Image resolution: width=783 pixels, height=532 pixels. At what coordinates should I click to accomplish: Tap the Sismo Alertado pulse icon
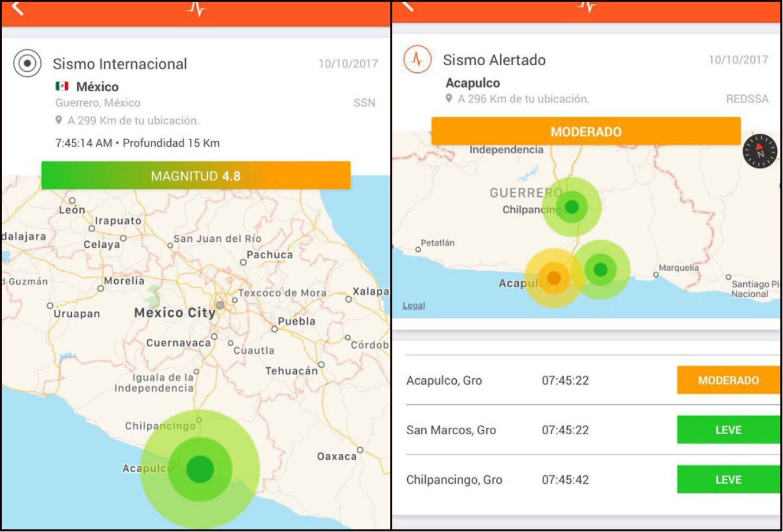[x=418, y=59]
